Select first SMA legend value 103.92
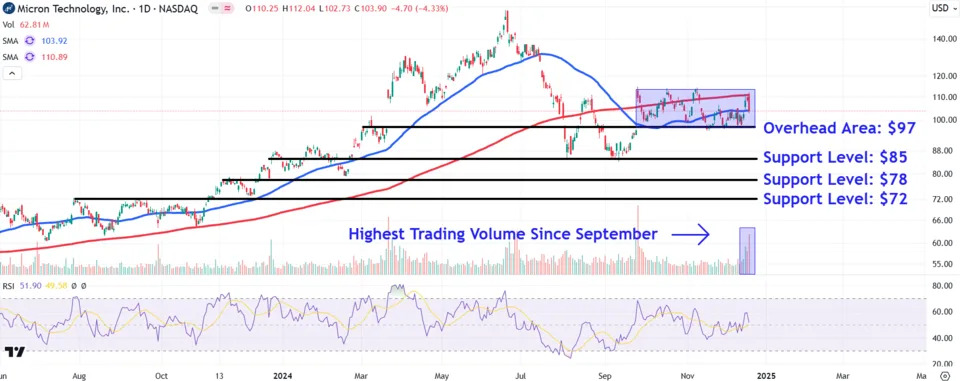The height and width of the screenshot is (381, 960). click(54, 41)
